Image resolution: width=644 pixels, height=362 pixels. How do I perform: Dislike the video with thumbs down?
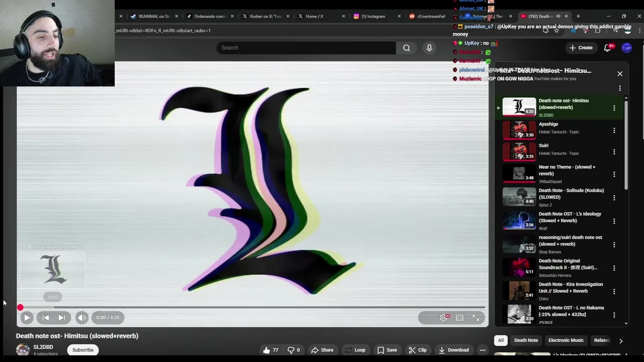(x=293, y=350)
